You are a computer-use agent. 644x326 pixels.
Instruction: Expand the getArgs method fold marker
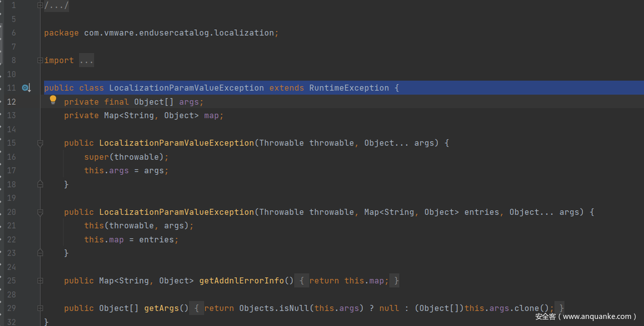40,308
